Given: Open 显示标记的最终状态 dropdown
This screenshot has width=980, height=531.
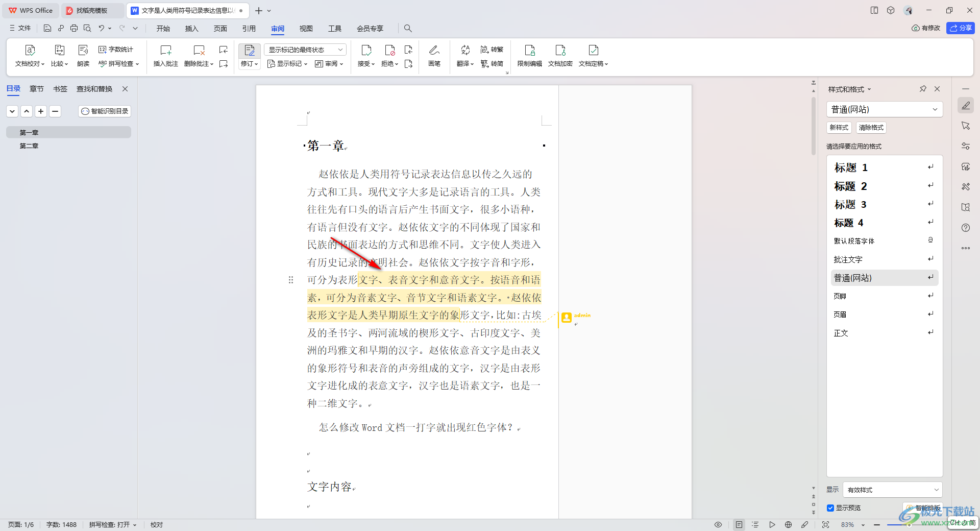Looking at the screenshot, I should coord(305,50).
